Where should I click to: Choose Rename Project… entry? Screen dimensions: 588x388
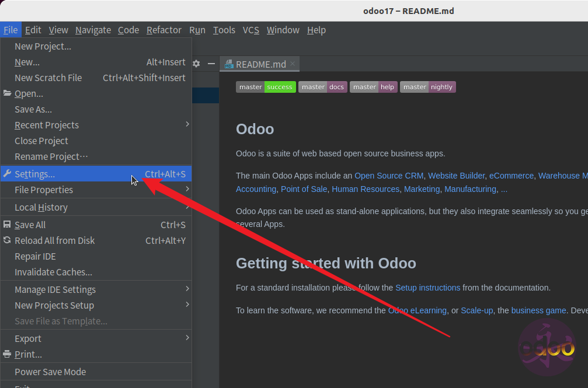click(x=96, y=156)
